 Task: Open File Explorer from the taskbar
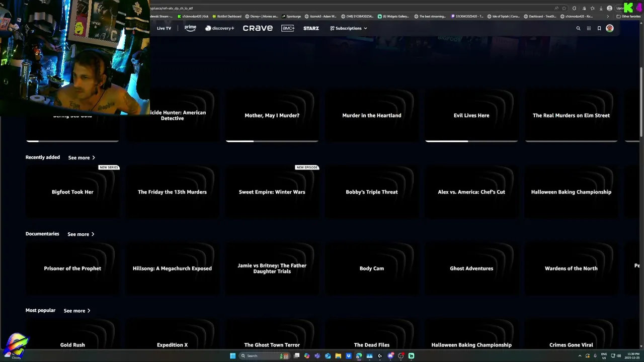(338, 355)
